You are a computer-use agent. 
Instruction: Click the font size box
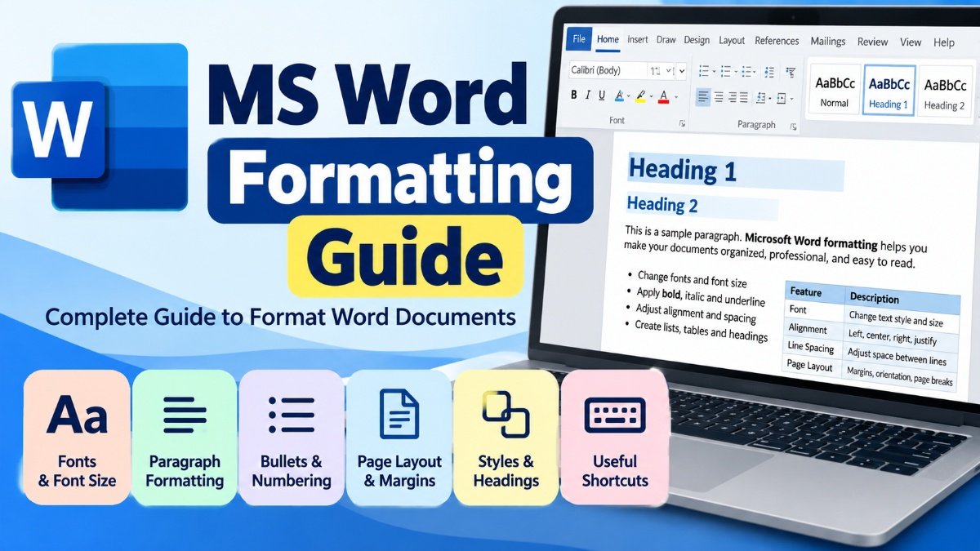[x=660, y=71]
